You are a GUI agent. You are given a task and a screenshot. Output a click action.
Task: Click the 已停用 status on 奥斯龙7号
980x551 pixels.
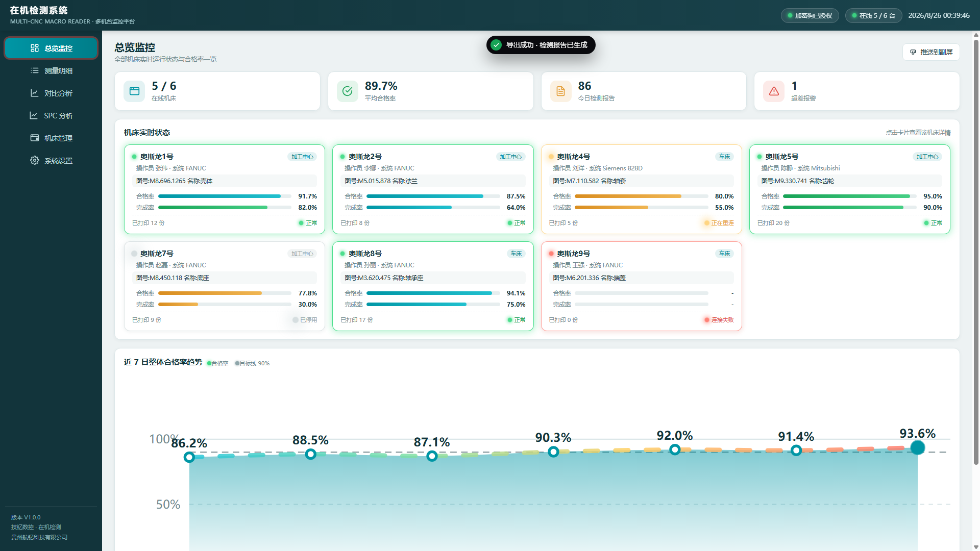(x=305, y=320)
